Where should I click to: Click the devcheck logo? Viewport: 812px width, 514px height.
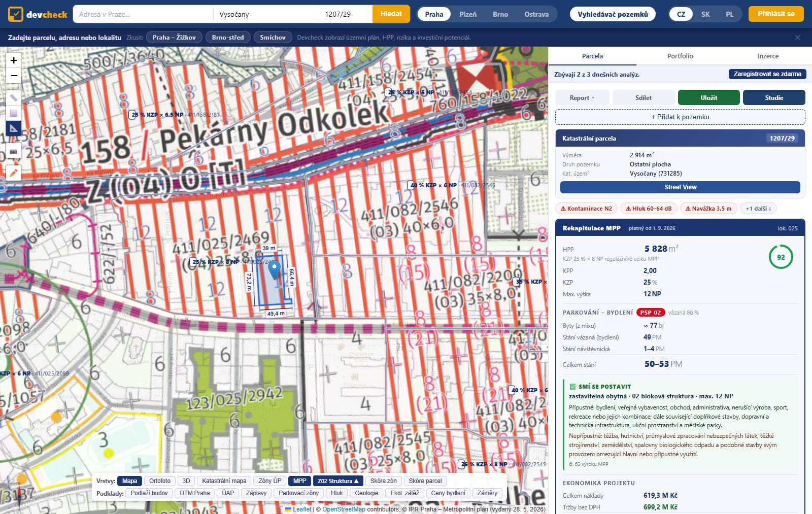pos(38,14)
